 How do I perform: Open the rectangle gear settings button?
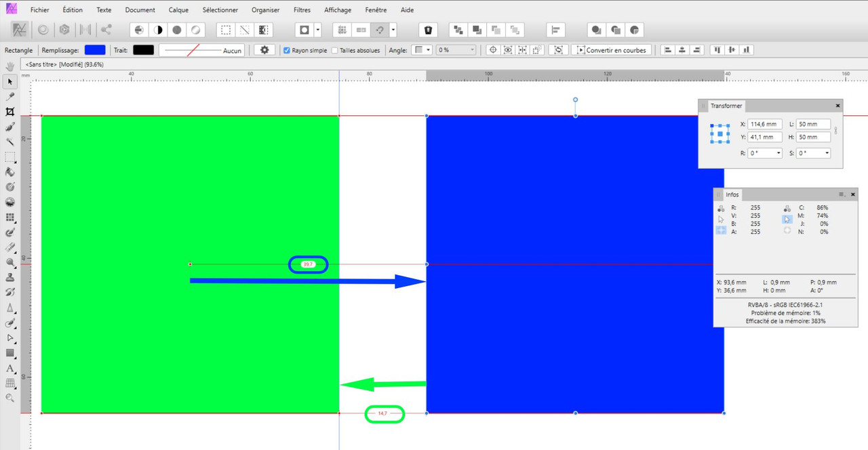tap(264, 50)
